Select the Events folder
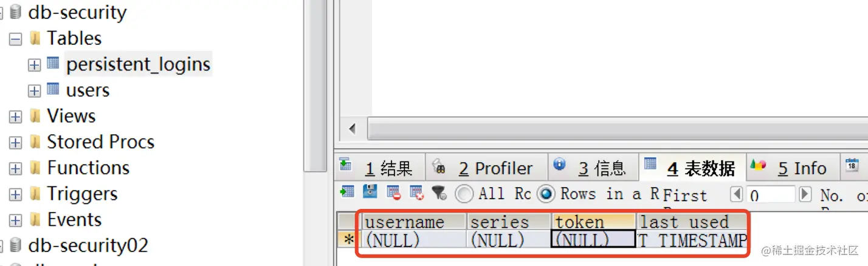 point(74,219)
